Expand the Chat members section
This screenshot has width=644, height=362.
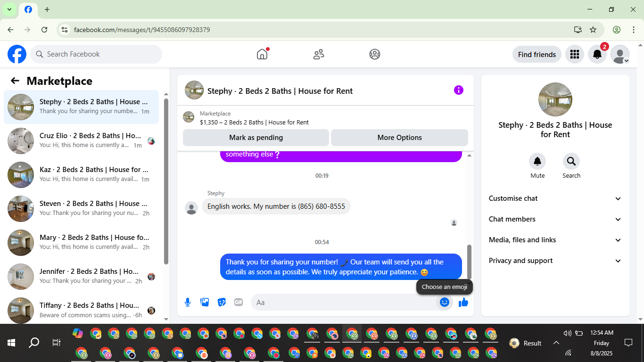[x=555, y=219]
